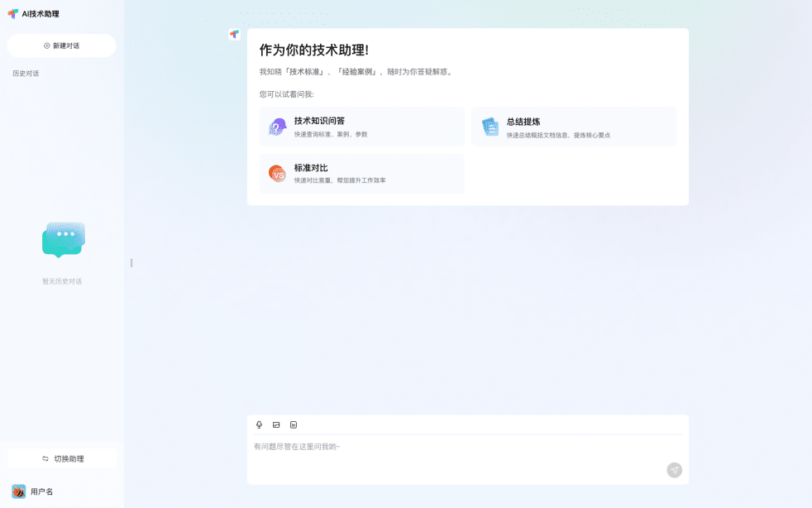The width and height of the screenshot is (812, 508).
Task: Click the 切换助理 switch assistant button
Action: [62, 458]
